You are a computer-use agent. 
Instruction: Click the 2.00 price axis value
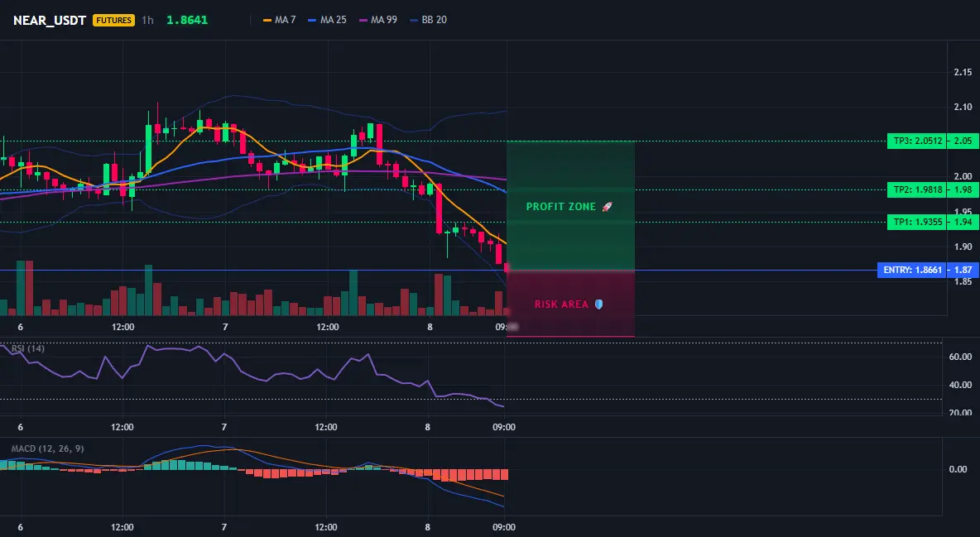[963, 176]
